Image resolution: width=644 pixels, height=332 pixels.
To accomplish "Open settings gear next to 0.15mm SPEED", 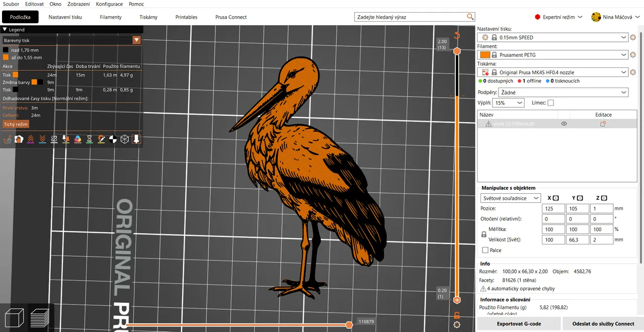I will click(x=633, y=37).
